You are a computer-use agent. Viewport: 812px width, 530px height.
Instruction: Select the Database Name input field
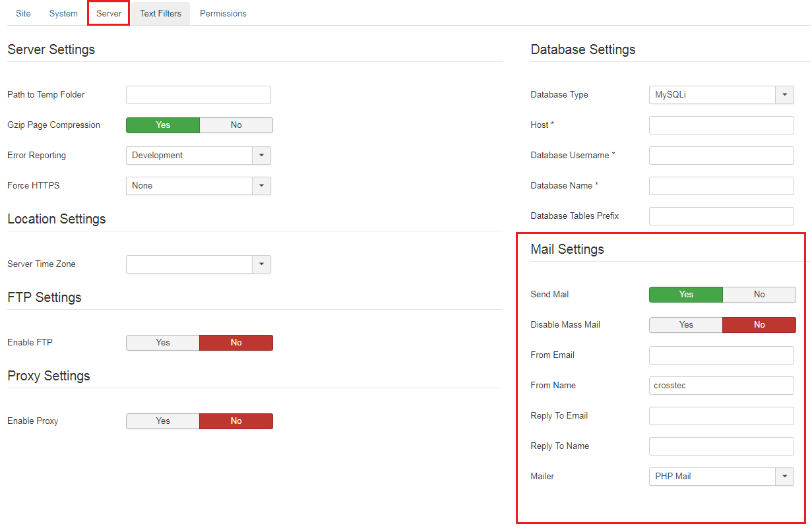coord(722,186)
